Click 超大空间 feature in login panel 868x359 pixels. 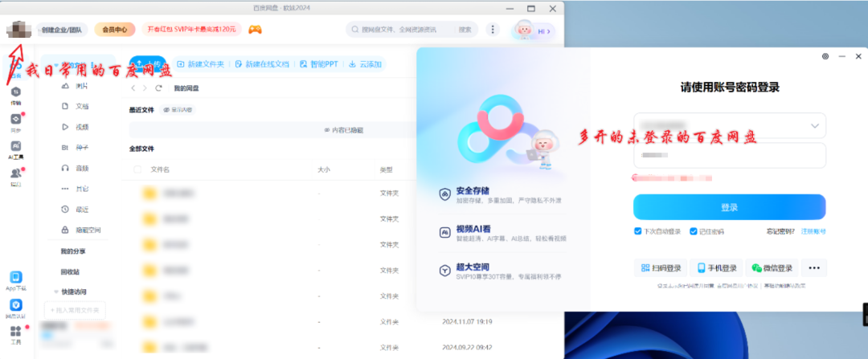pos(501,271)
